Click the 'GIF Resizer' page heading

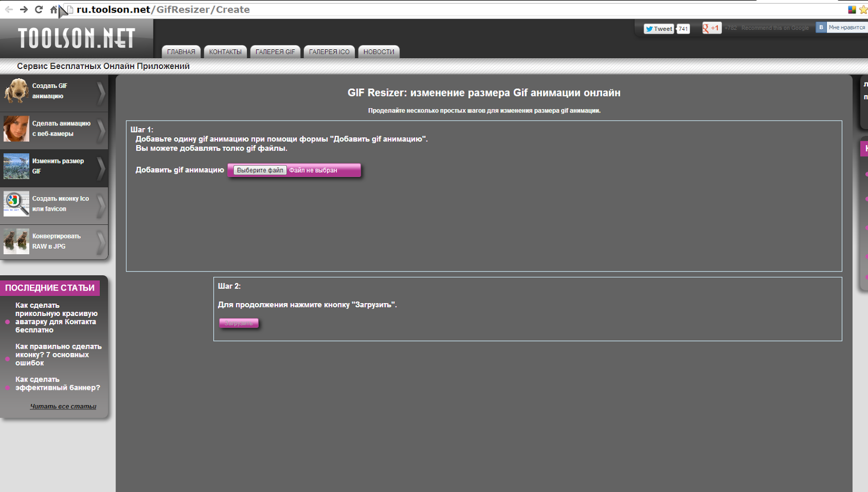click(484, 93)
